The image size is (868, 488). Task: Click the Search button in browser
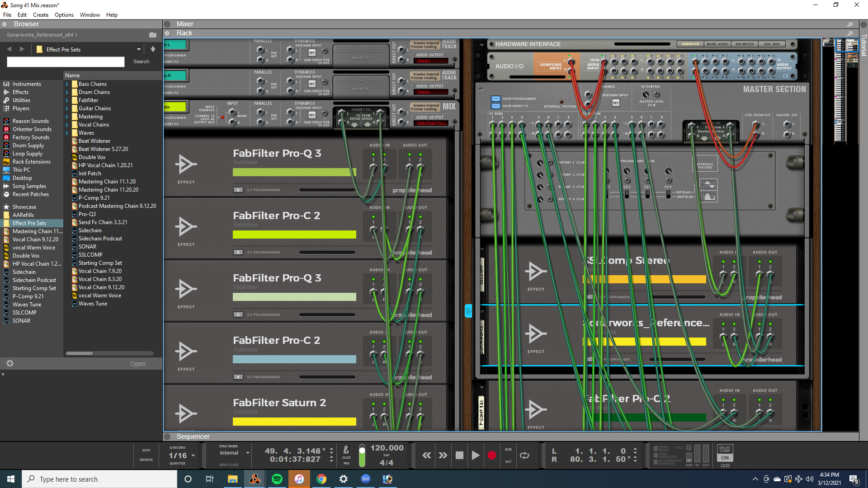coord(141,62)
